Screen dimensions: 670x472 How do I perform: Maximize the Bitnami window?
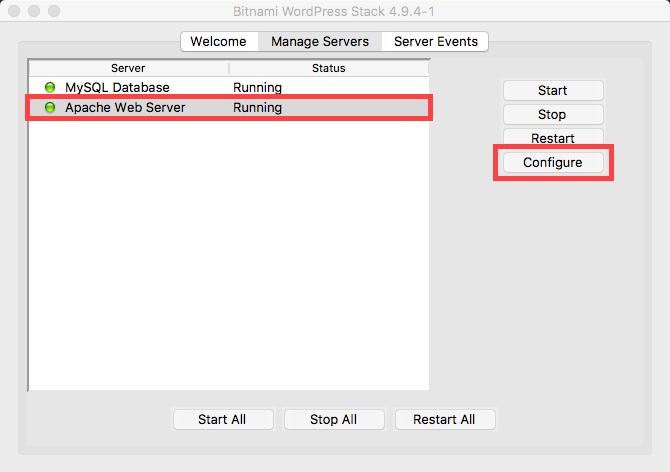[54, 11]
